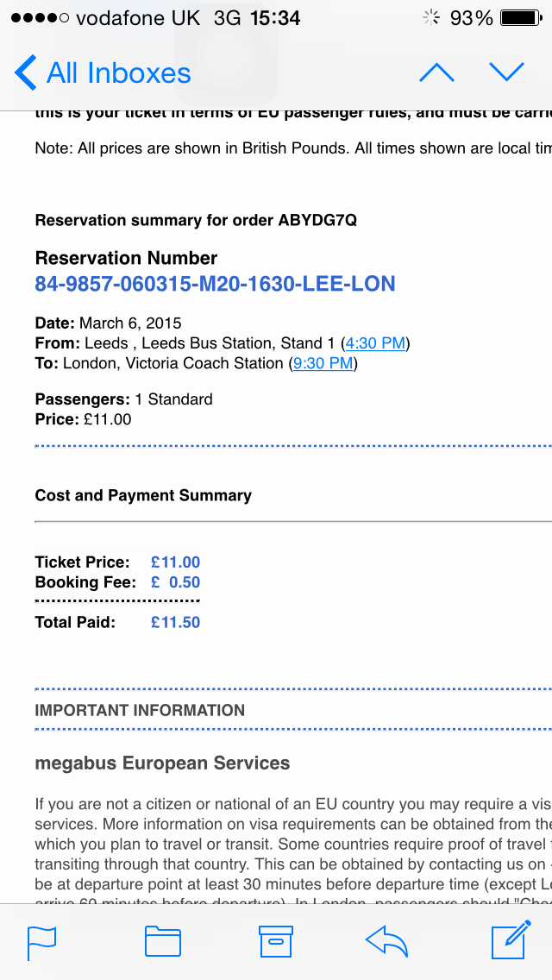This screenshot has height=980, width=552.
Task: Tap the flag icon in bottom toolbar
Action: (x=42, y=943)
